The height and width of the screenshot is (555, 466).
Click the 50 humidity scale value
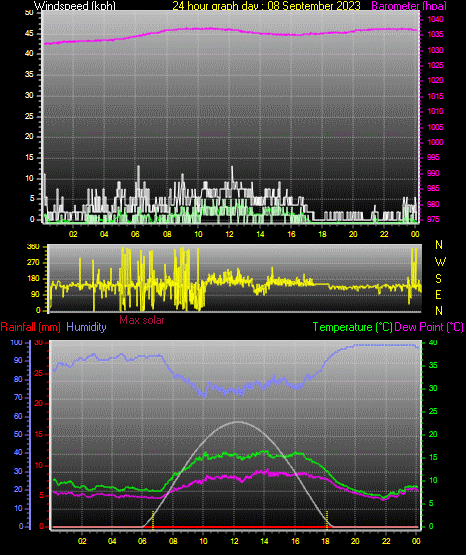click(18, 434)
